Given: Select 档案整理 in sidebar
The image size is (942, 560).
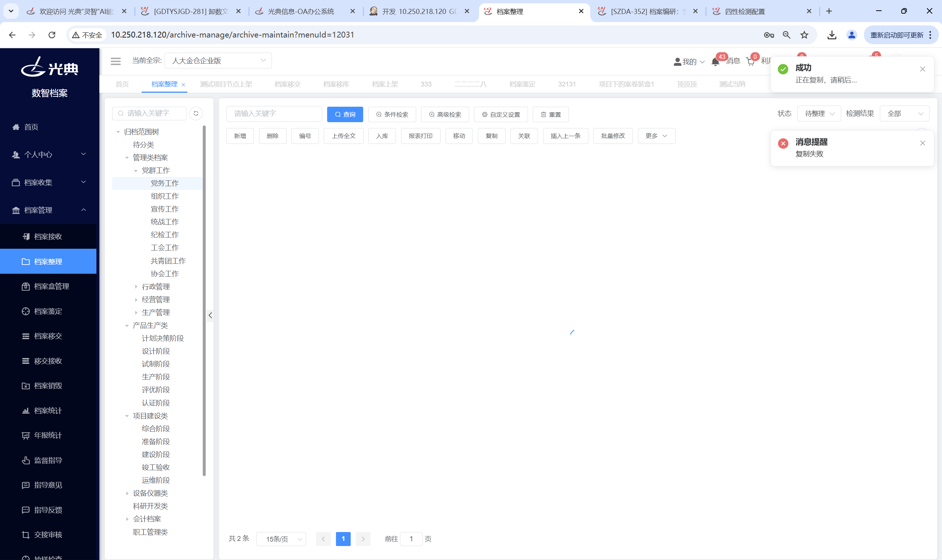Looking at the screenshot, I should [x=48, y=261].
